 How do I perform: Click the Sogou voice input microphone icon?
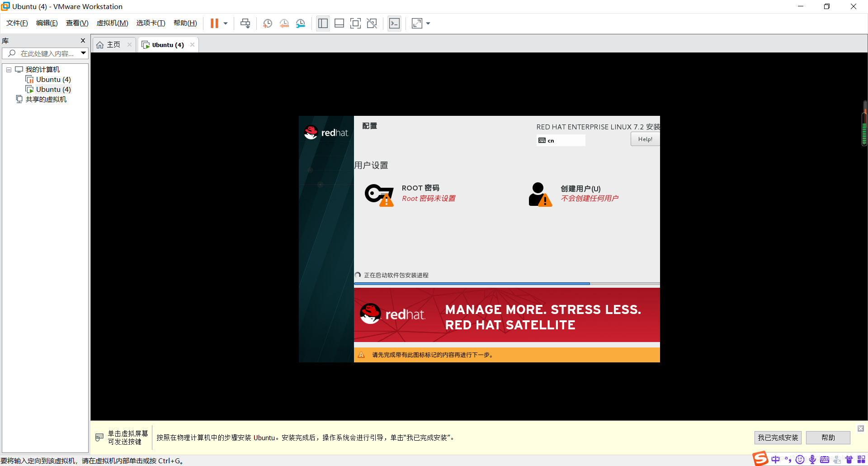pos(812,460)
